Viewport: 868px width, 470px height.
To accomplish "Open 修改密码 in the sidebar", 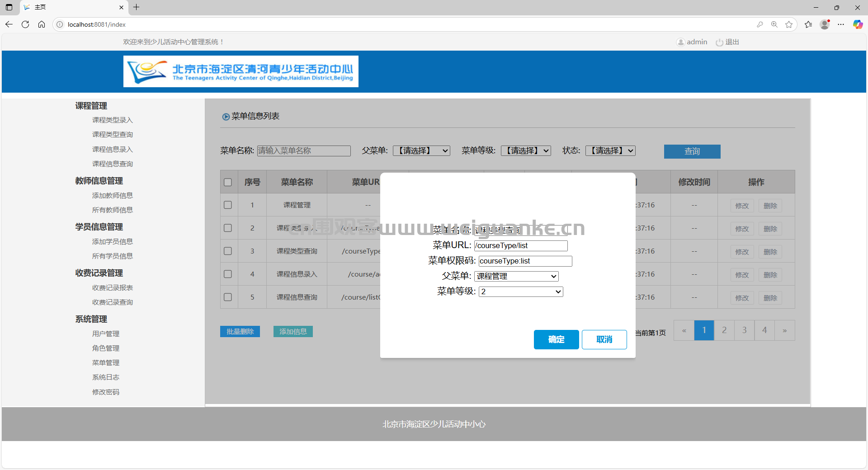I will 106,392.
